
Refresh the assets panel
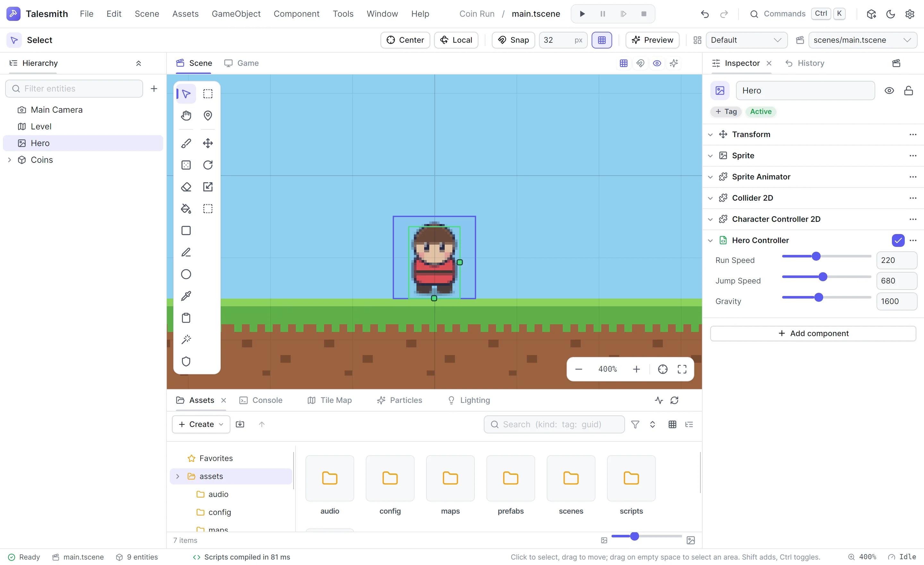point(674,400)
